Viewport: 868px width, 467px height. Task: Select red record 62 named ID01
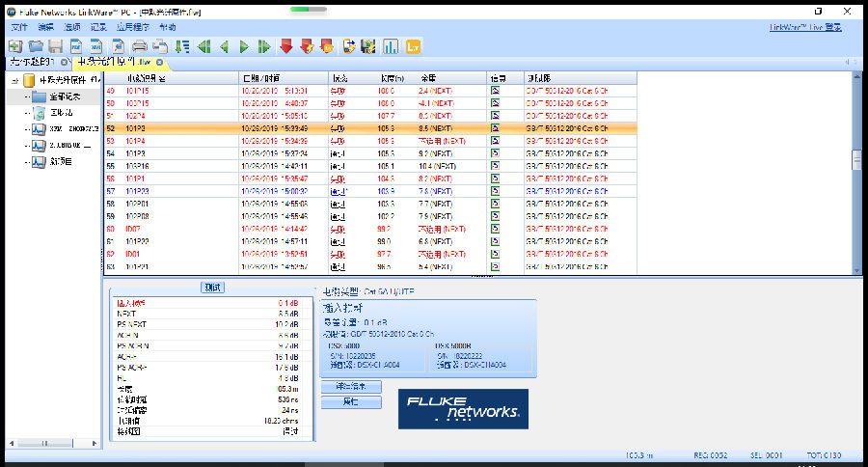coord(370,255)
